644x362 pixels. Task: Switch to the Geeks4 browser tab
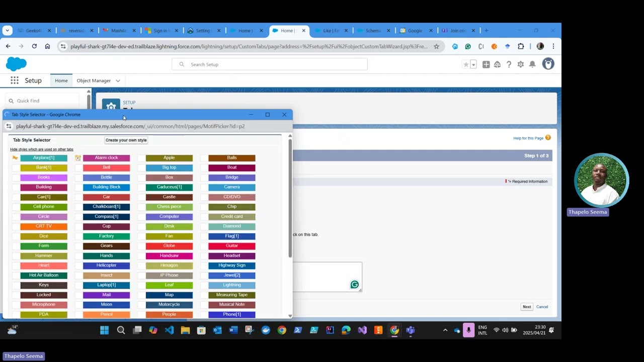point(33,31)
